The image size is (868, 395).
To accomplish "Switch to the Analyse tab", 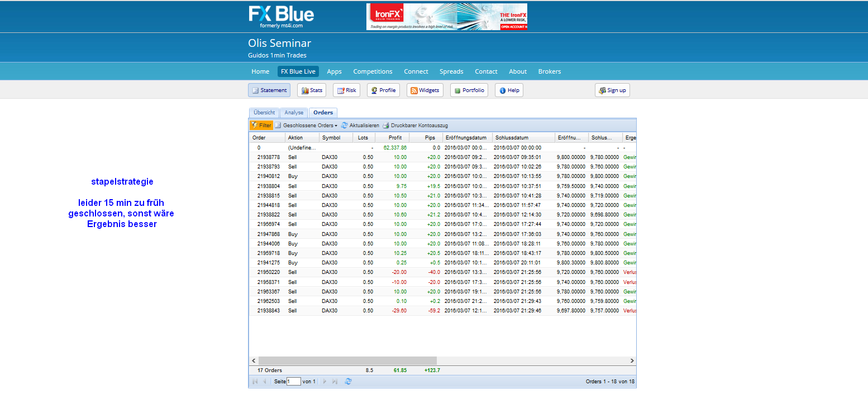I will pos(294,113).
